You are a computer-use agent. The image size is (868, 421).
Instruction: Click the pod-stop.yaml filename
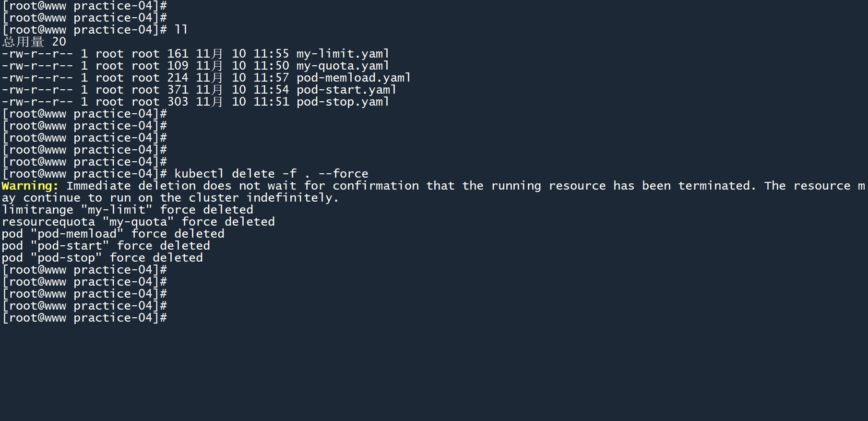pos(343,102)
